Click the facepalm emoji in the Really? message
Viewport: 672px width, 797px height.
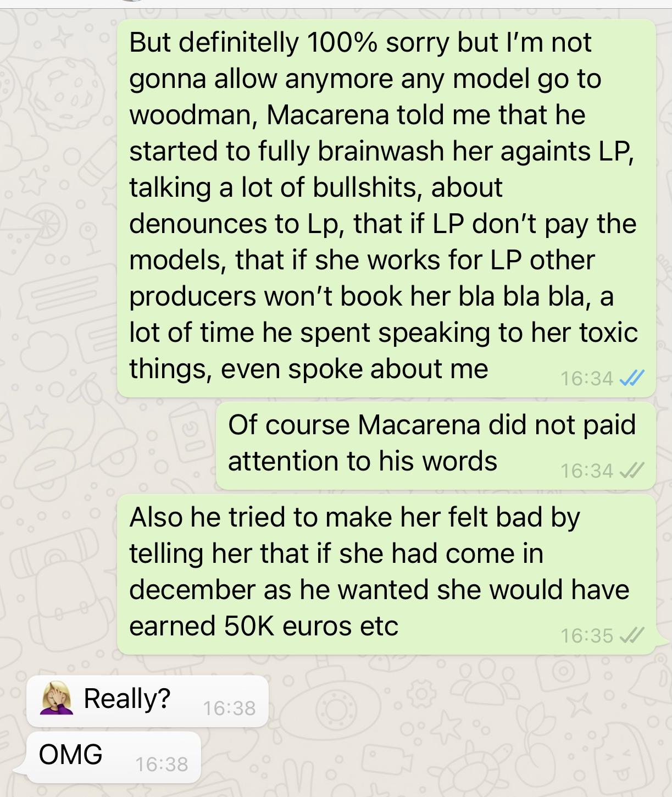tap(57, 699)
